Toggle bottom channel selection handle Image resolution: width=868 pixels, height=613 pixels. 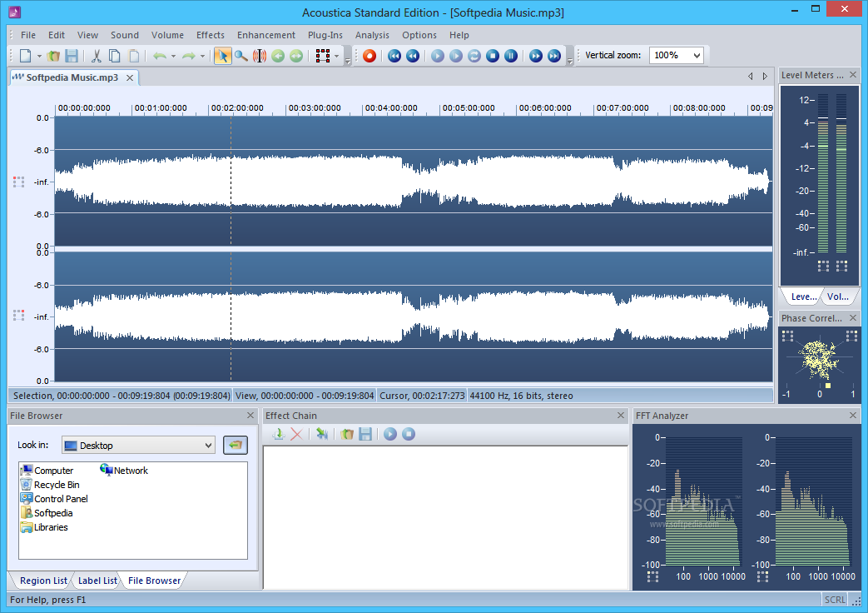[18, 316]
